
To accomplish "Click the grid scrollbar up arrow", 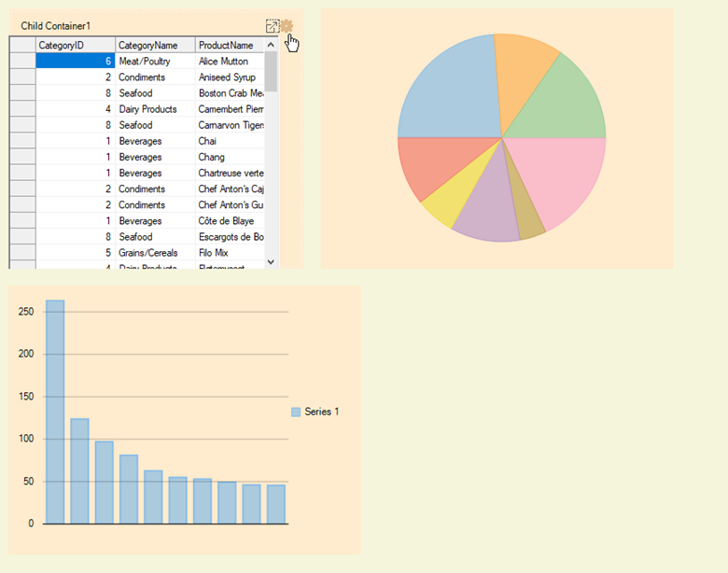I will pos(271,45).
